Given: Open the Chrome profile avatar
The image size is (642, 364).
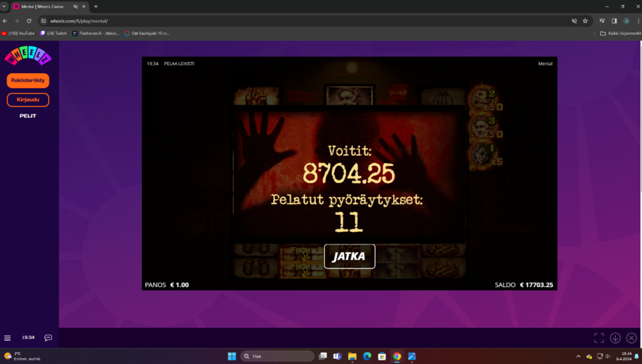Looking at the screenshot, I should pos(626,21).
